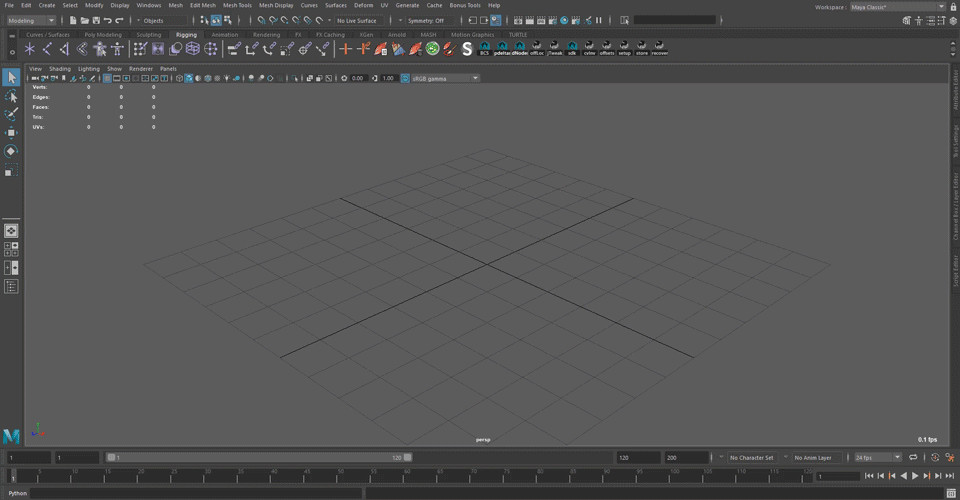Viewport: 960px width, 500px height.
Task: Click the No Live Surface field
Action: pyautogui.click(x=359, y=20)
